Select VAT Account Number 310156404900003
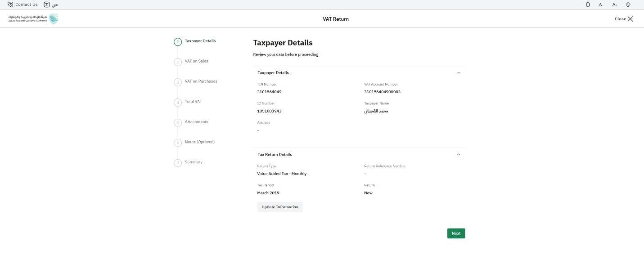Viewport: 644px width, 269px height. [382, 92]
